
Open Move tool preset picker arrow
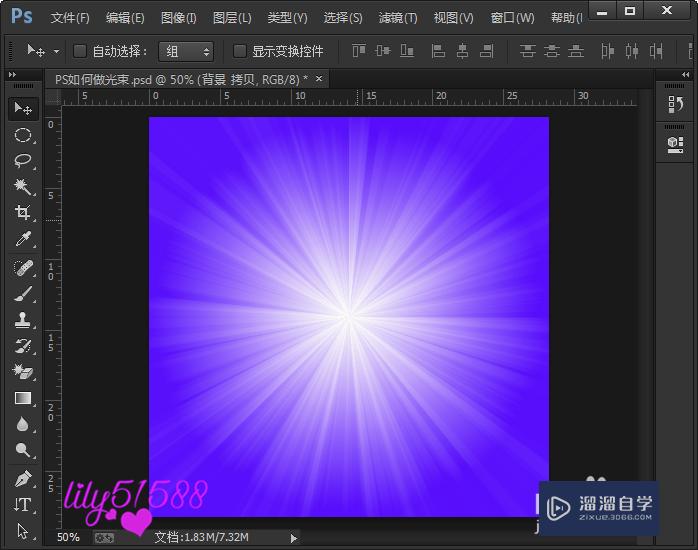click(x=57, y=52)
